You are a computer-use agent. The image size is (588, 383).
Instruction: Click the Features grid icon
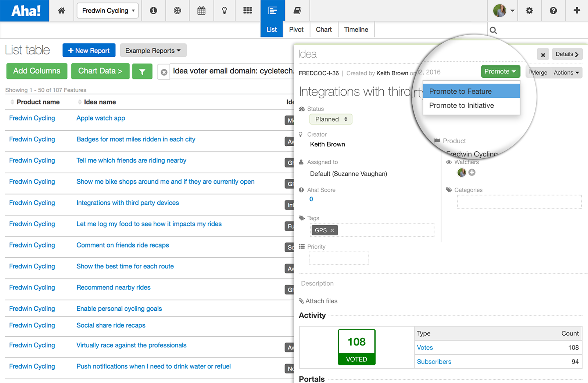pyautogui.click(x=248, y=11)
